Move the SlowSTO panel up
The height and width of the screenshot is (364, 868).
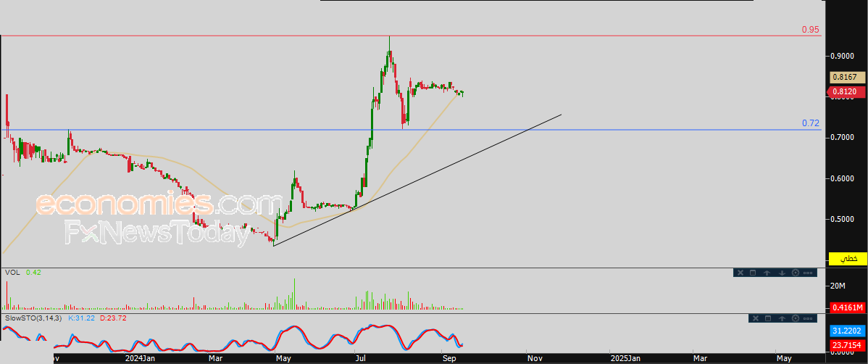782,318
